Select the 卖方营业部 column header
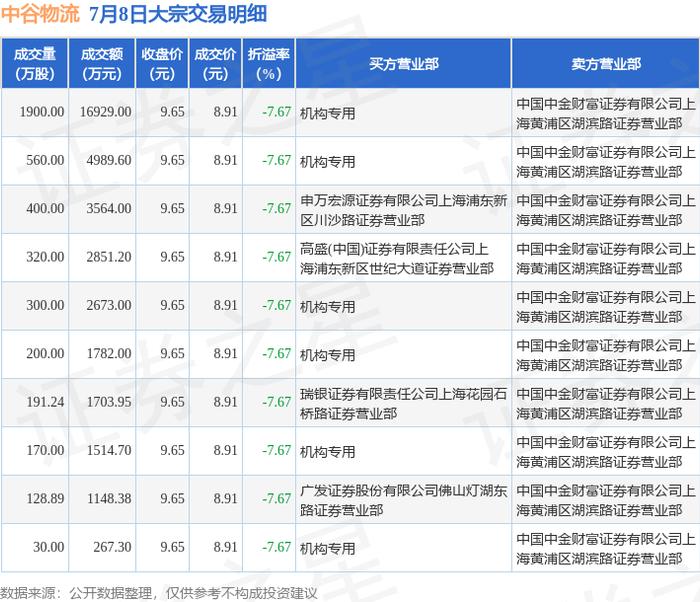700x602 pixels. 606,63
